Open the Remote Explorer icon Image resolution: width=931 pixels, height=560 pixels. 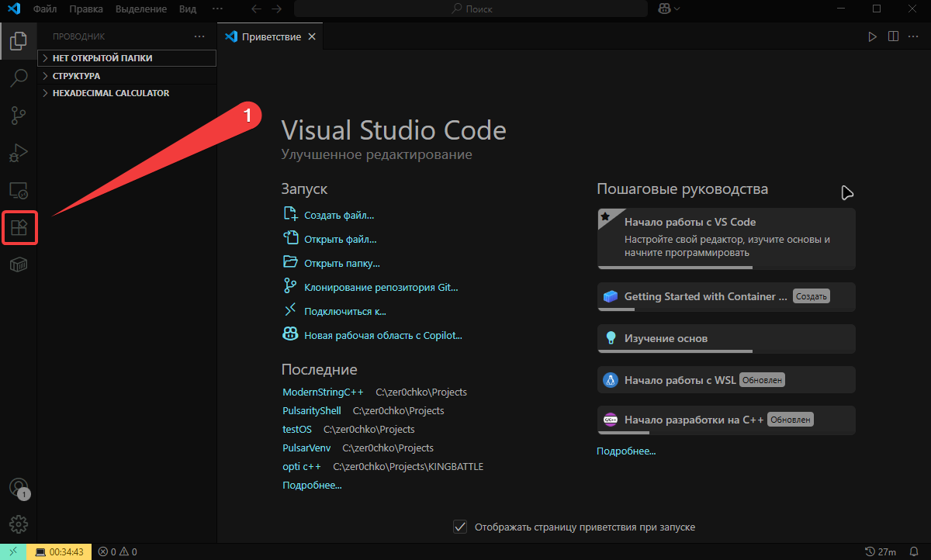(19, 190)
